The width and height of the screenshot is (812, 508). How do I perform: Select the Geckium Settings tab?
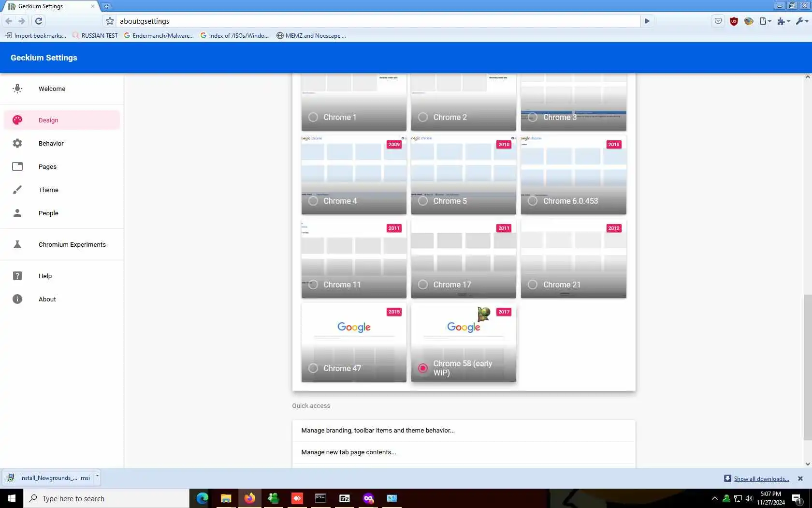[50, 6]
